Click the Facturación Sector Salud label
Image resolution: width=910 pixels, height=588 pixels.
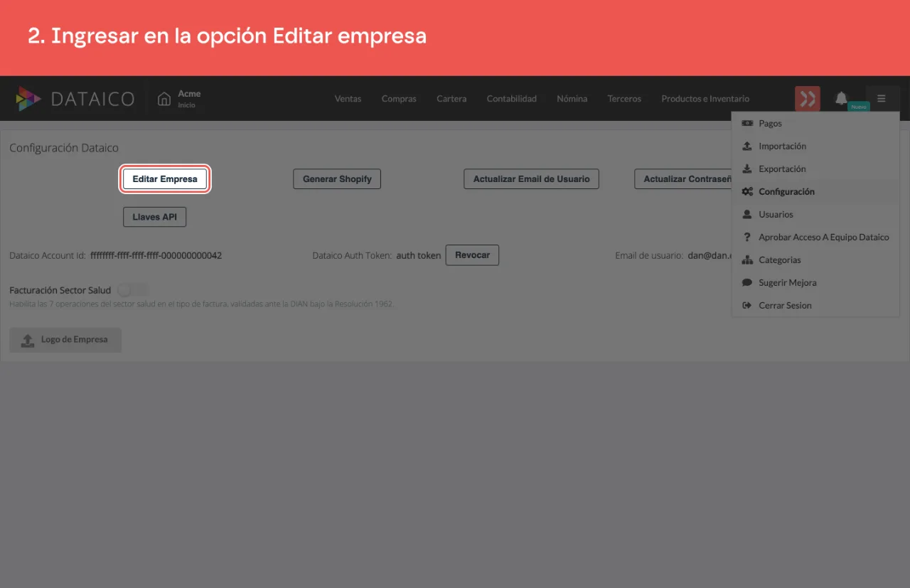coord(60,290)
